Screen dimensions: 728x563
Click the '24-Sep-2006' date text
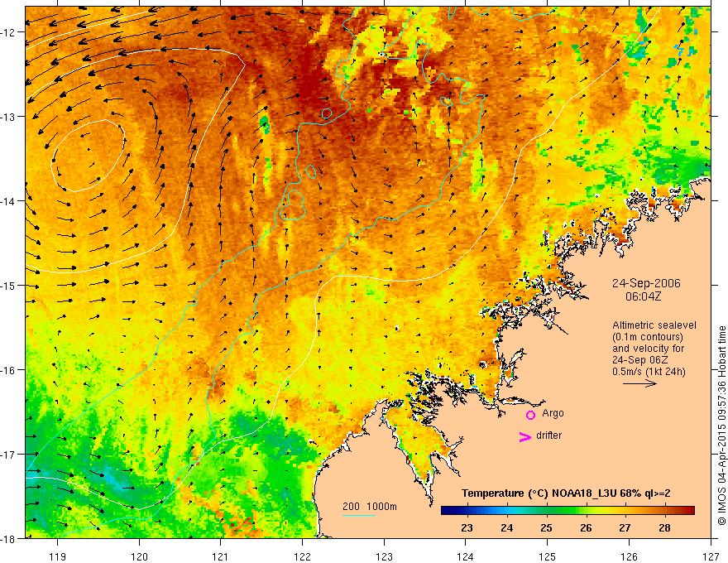(x=646, y=283)
